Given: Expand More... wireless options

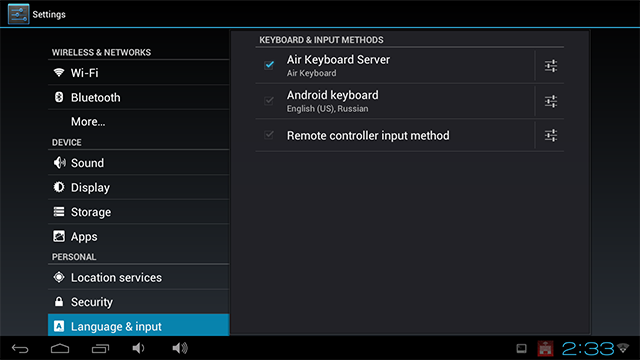Looking at the screenshot, I should 138,121.
